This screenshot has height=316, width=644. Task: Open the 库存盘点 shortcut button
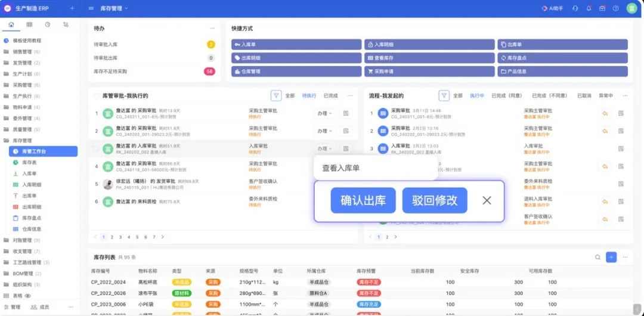563,58
